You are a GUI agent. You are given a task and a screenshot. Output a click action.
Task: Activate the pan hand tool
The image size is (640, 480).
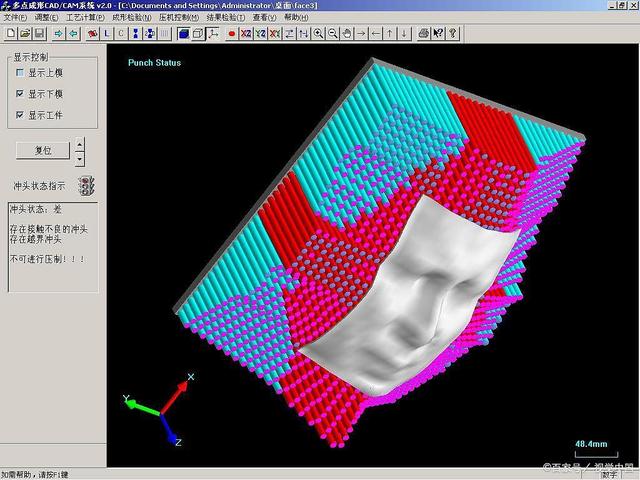[346, 33]
